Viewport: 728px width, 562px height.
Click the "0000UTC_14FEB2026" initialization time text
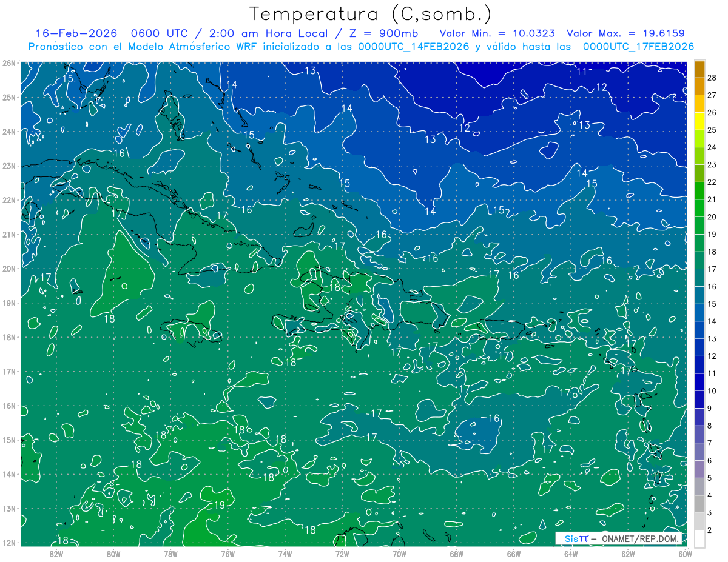(414, 47)
